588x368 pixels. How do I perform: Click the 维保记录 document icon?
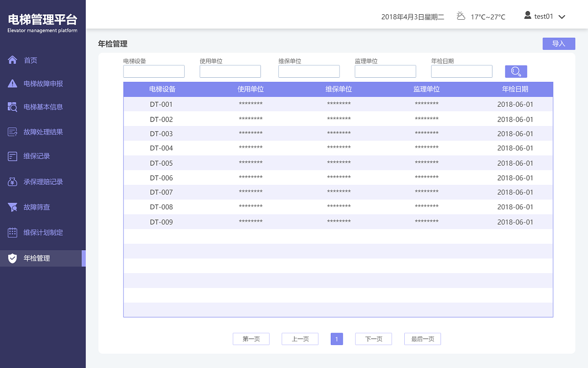[12, 156]
